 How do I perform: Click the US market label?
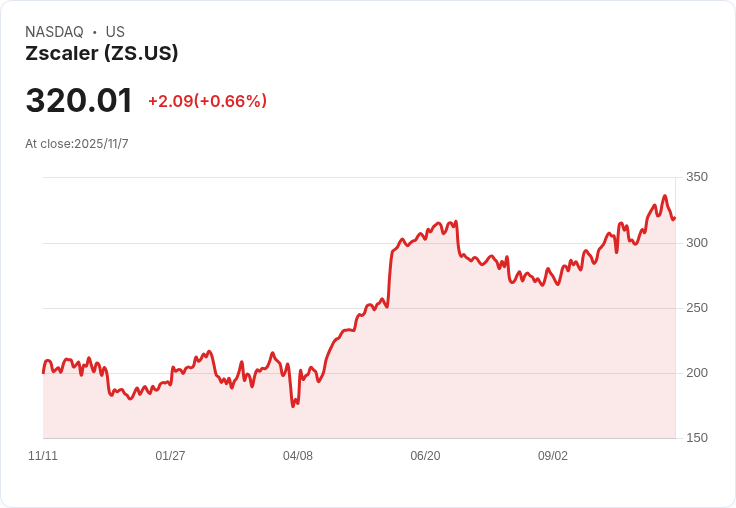click(x=115, y=32)
